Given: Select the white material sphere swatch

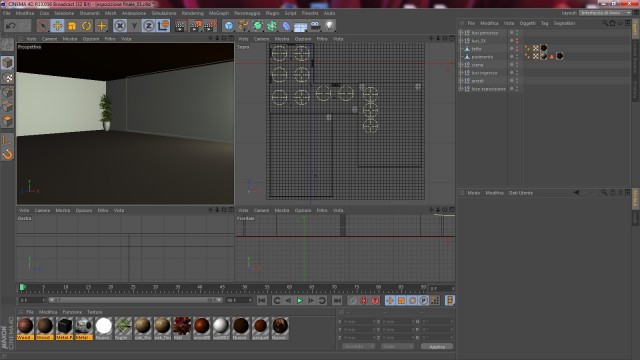Looking at the screenshot, I should click(103, 326).
